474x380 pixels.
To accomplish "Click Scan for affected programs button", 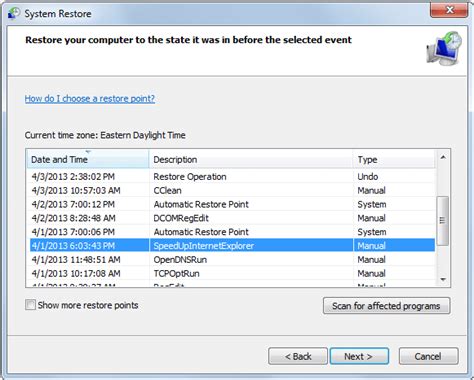I will point(386,306).
